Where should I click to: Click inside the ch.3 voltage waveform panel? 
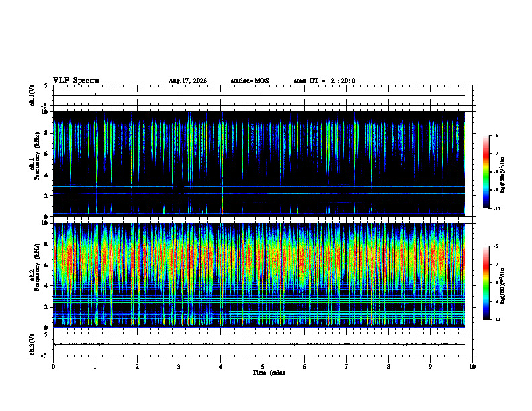(263, 345)
